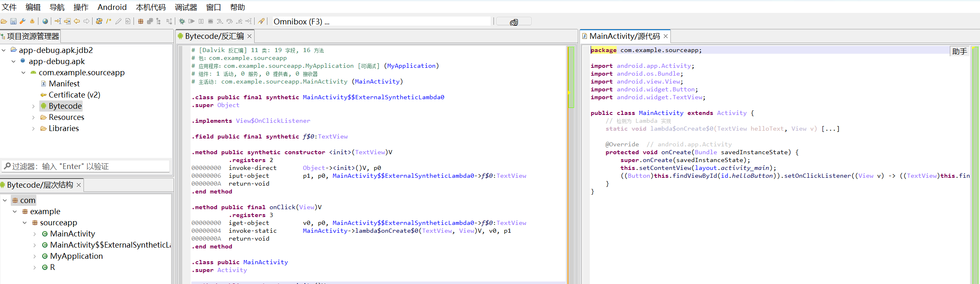Image resolution: width=980 pixels, height=284 pixels.
Task: Select the Certificate (v2) tree item
Action: point(70,95)
